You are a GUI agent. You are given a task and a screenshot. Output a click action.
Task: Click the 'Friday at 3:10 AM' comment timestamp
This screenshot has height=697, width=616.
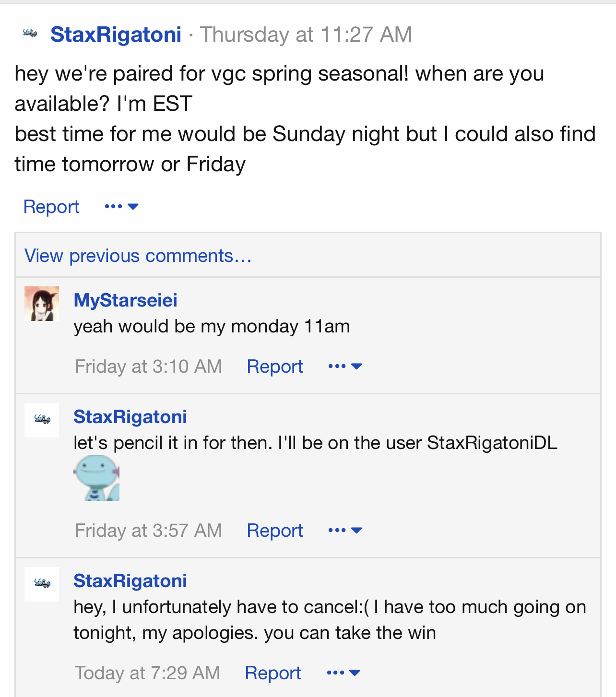tap(148, 366)
